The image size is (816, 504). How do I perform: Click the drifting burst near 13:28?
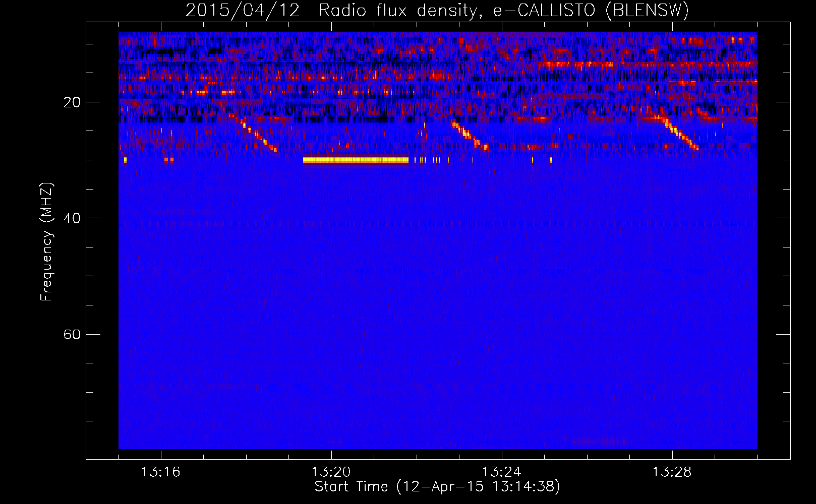tap(675, 132)
